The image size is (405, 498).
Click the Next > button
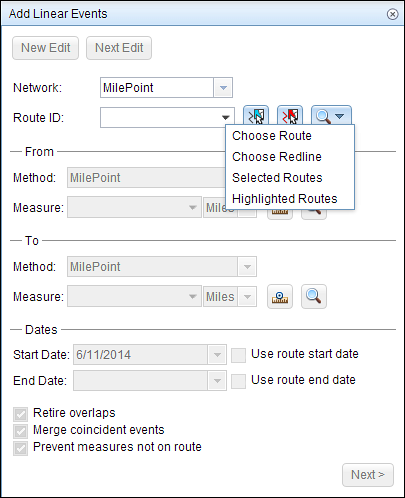pyautogui.click(x=368, y=475)
